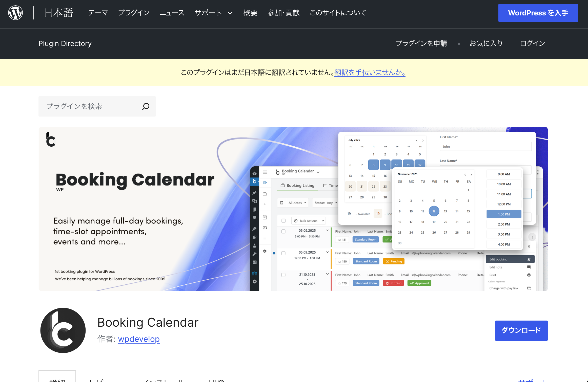Click the WordPress を入手 button

[538, 13]
